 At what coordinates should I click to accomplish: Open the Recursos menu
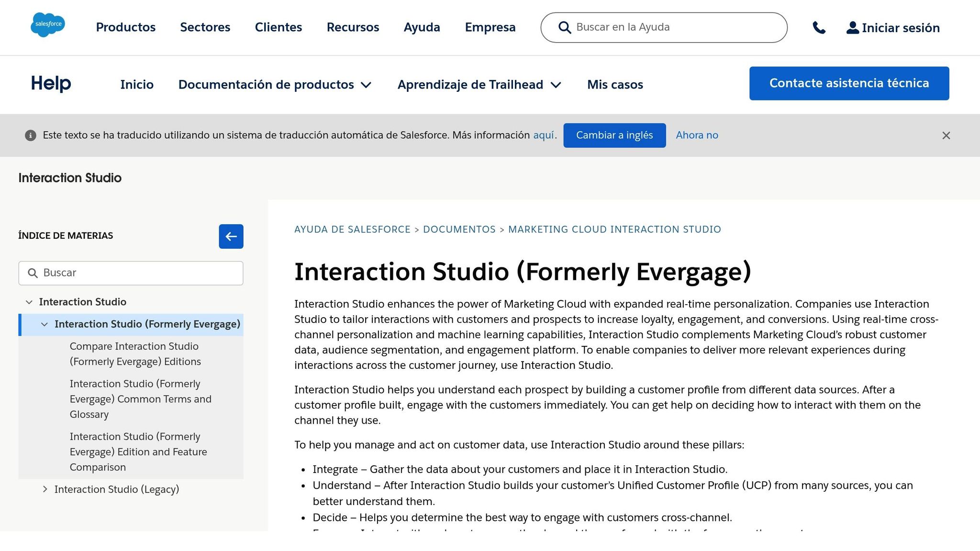[x=353, y=27]
